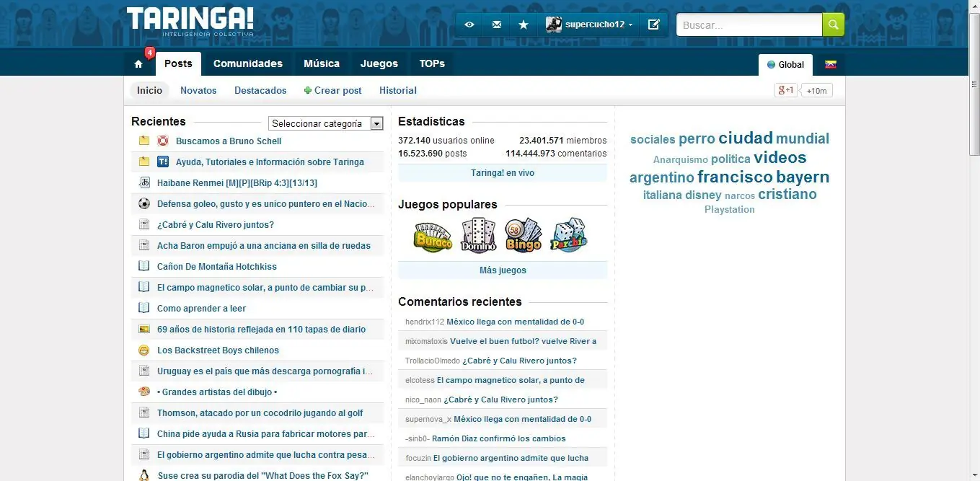Screen dimensions: 980x481
Task: Open the Historial link
Action: tap(398, 90)
